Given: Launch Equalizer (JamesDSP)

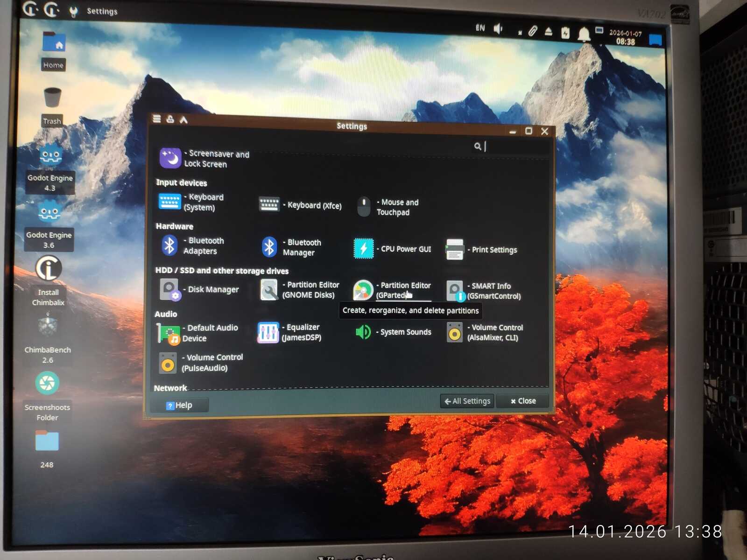Looking at the screenshot, I should [x=289, y=332].
